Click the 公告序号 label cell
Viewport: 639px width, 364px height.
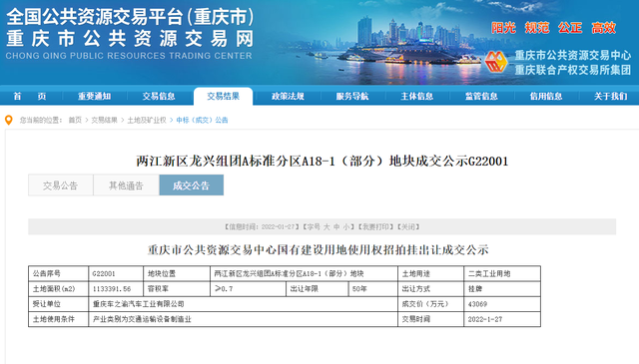(58, 274)
